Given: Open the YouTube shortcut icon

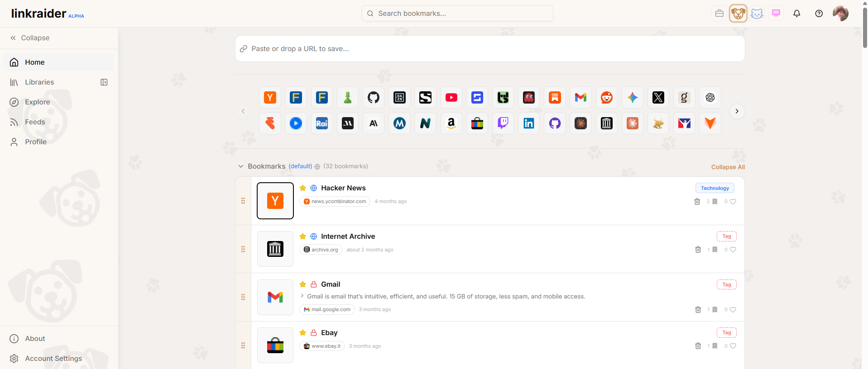Looking at the screenshot, I should point(451,98).
